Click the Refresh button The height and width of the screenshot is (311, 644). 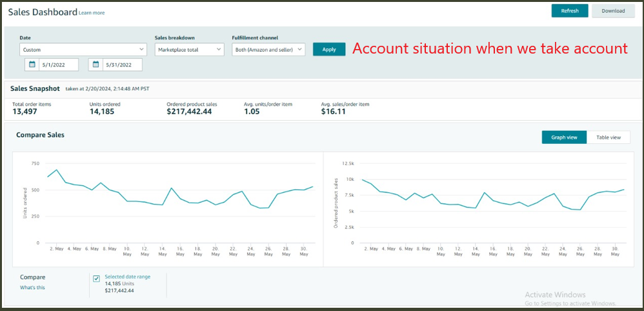point(569,11)
